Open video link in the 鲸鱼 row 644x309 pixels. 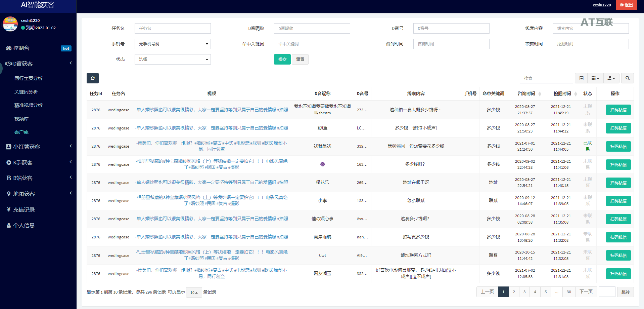[x=212, y=128]
